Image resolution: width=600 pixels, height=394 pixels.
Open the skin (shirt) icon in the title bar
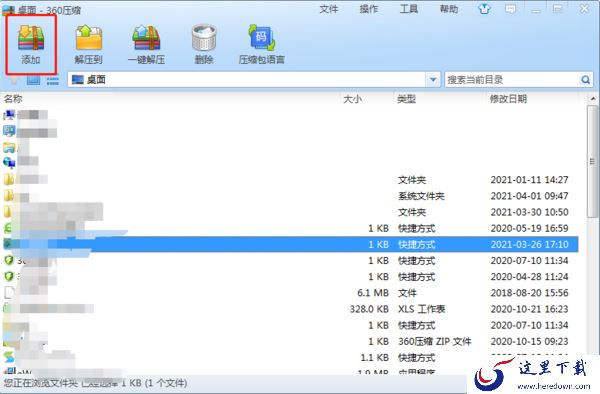[485, 9]
